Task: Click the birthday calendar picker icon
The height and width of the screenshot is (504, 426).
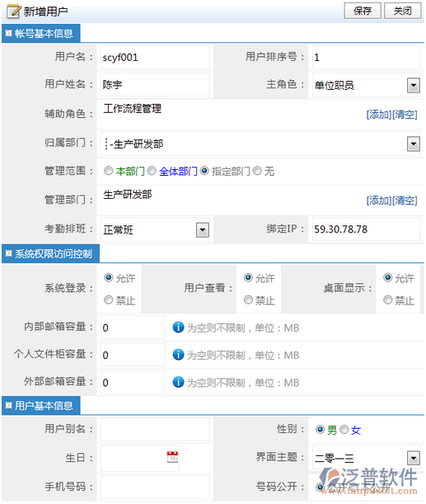Action: pos(172,457)
